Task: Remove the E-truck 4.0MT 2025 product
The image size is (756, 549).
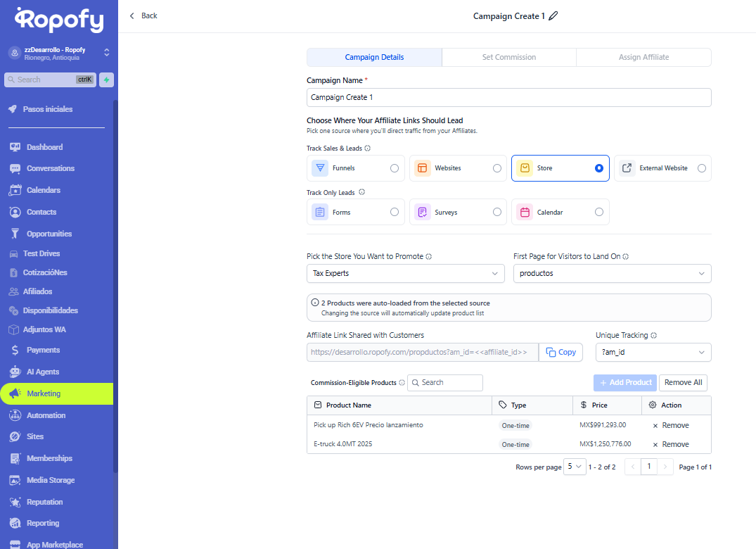Action: [x=670, y=444]
